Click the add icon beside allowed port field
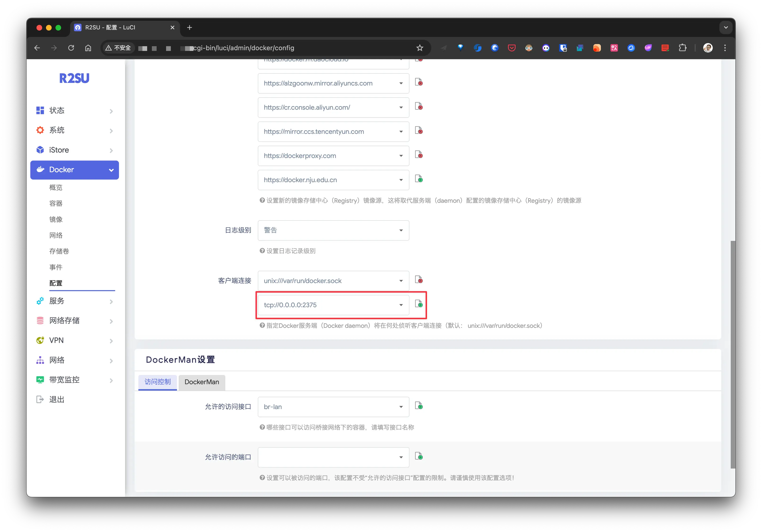Viewport: 762px width, 532px height. pyautogui.click(x=419, y=456)
